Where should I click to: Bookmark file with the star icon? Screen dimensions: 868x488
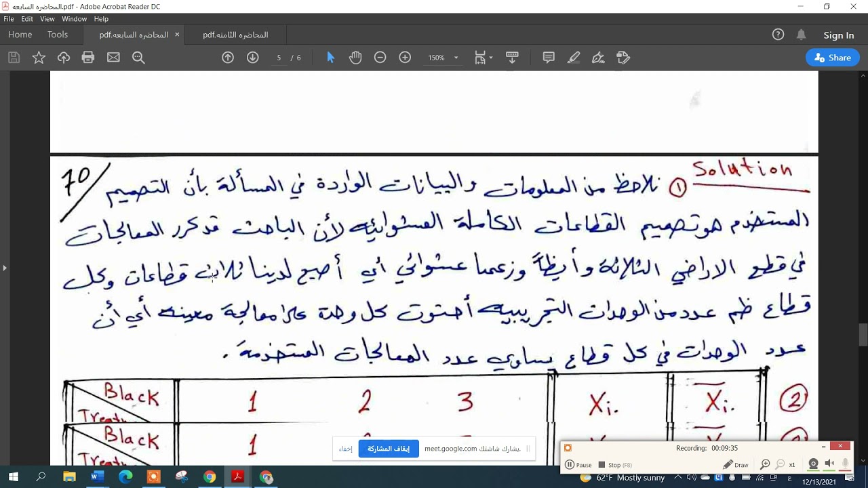(39, 58)
